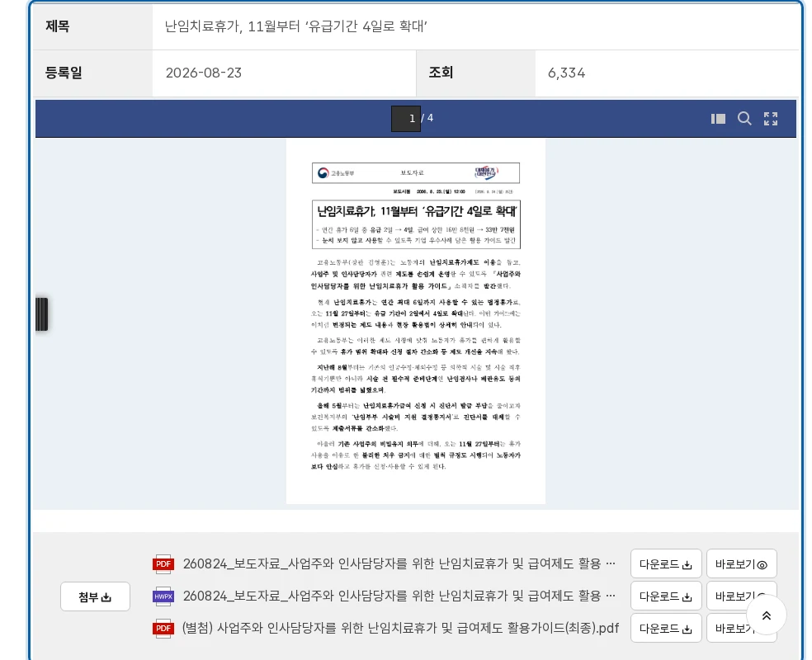Click the first 260824 PDF file icon
The image size is (812, 660).
pos(163,563)
